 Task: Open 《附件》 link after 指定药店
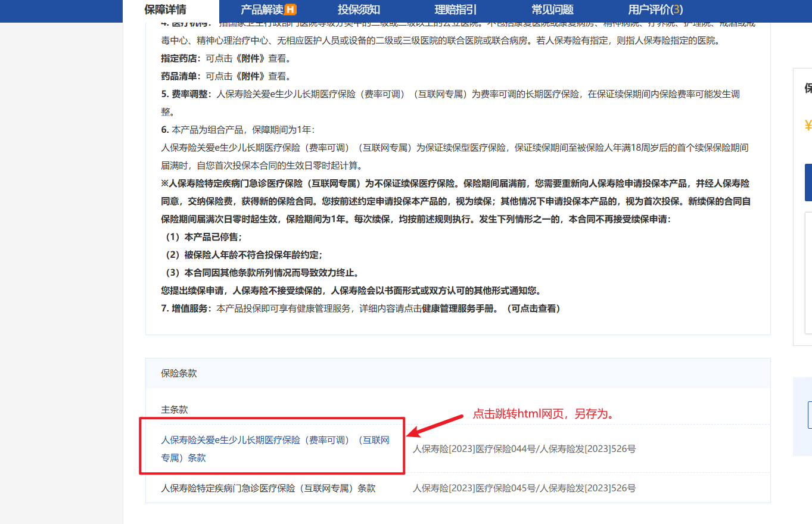click(x=250, y=58)
